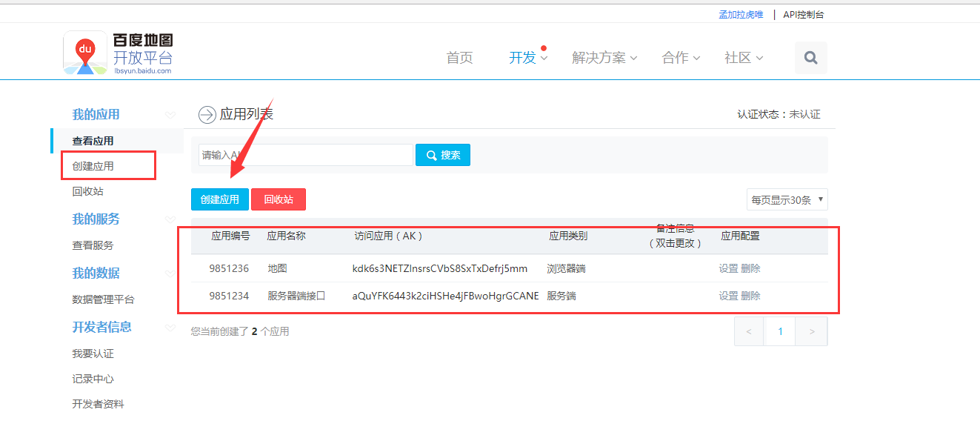Click the circled arrow icon beside 应用列表
This screenshot has height=441, width=980.
[x=207, y=115]
